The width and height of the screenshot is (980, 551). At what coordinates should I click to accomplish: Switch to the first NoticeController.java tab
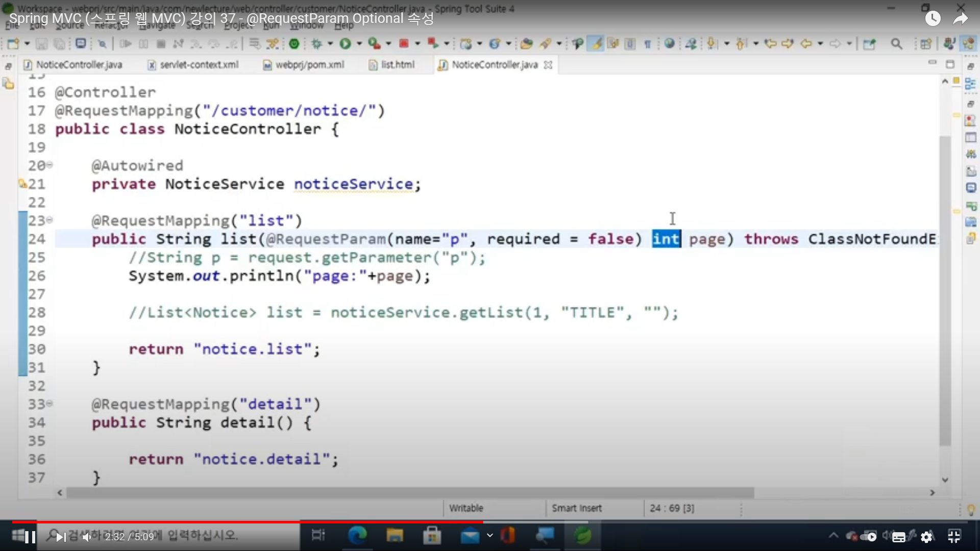coord(73,65)
